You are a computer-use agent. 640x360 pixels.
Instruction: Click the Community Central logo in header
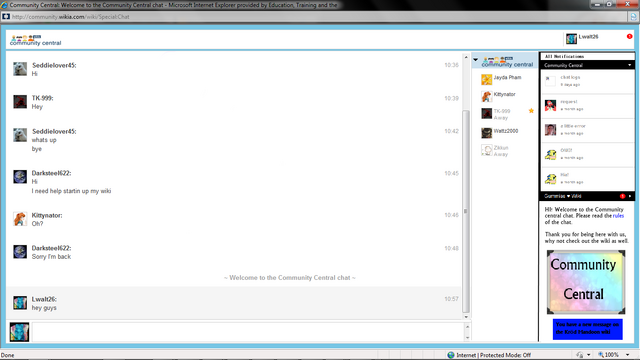point(35,40)
